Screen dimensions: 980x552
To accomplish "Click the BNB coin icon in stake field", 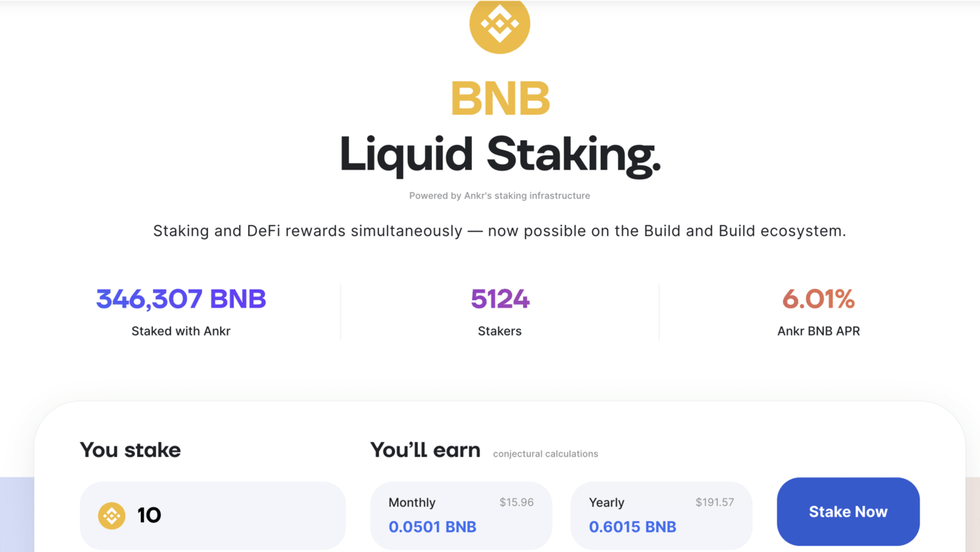I will (x=112, y=516).
